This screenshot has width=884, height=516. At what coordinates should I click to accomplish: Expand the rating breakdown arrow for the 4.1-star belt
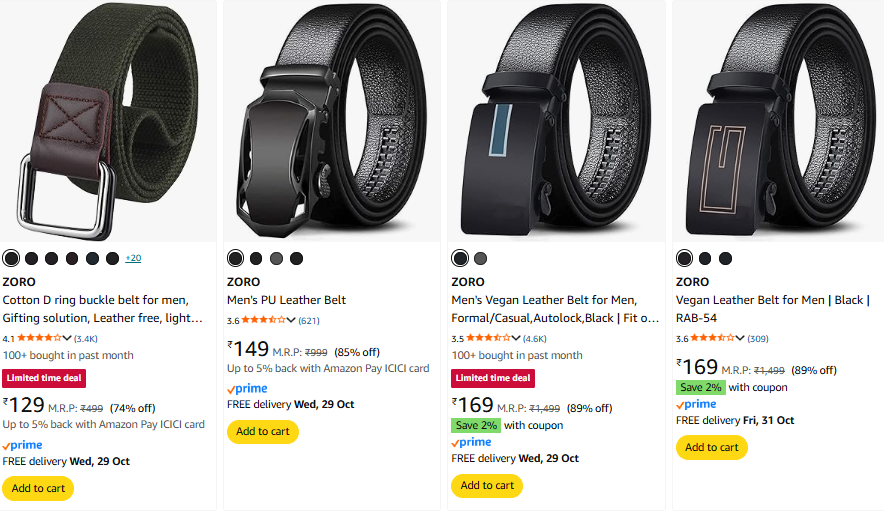coord(67,338)
